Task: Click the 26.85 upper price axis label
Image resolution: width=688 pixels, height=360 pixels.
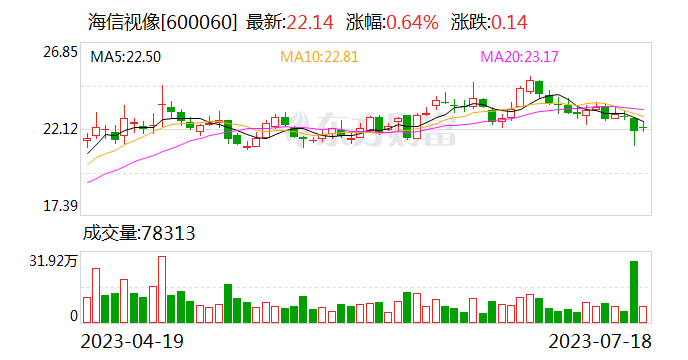Action: (x=60, y=52)
